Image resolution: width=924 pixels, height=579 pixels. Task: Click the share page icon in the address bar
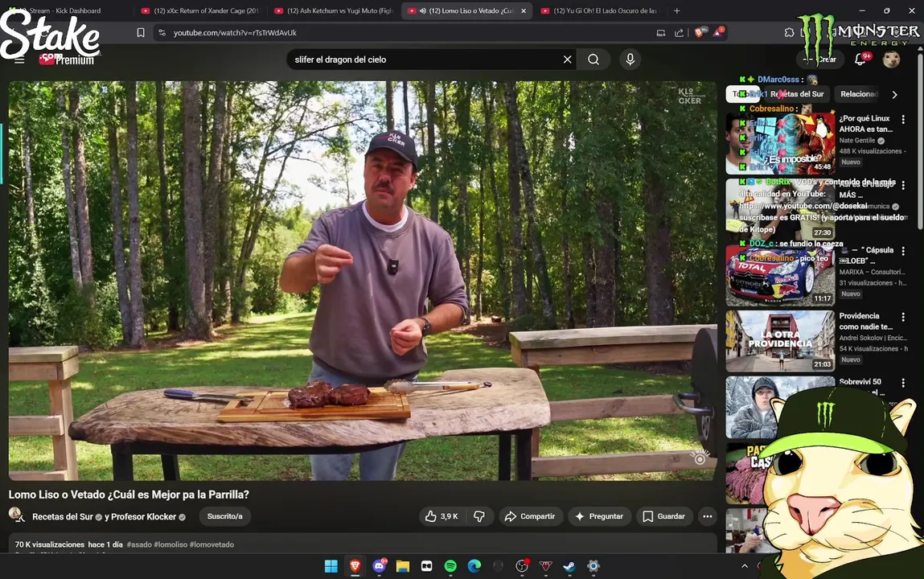679,33
